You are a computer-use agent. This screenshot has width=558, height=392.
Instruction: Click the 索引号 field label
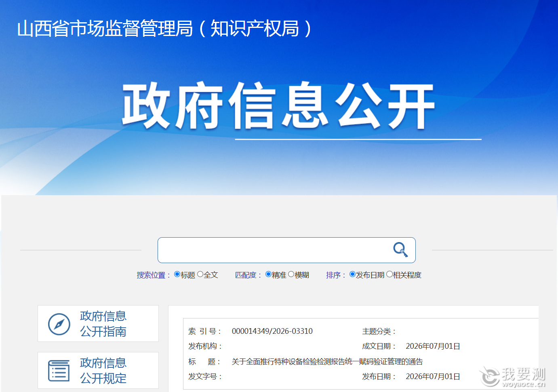tap(204, 331)
